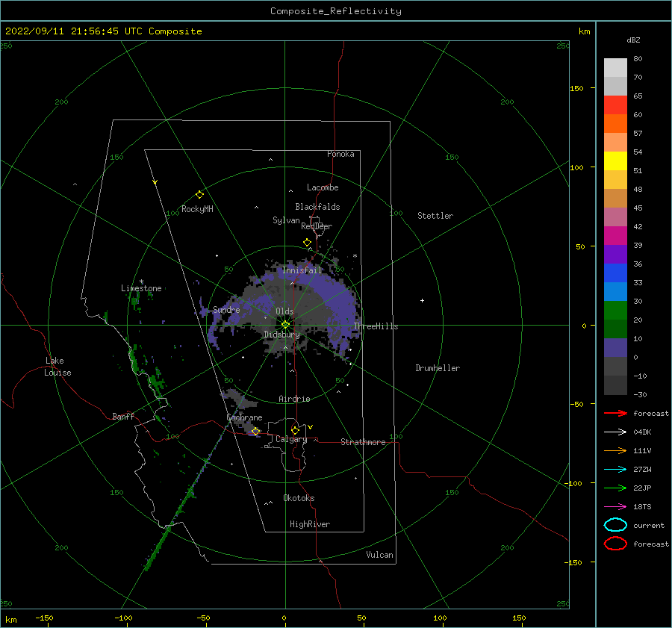Screen dimensions: 672x628
Task: Select the purple 36-39 dBZ swatch
Action: coord(615,254)
